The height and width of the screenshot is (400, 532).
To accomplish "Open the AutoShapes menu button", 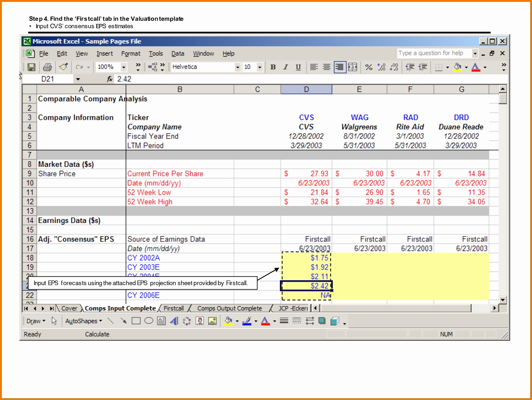I will tap(83, 321).
